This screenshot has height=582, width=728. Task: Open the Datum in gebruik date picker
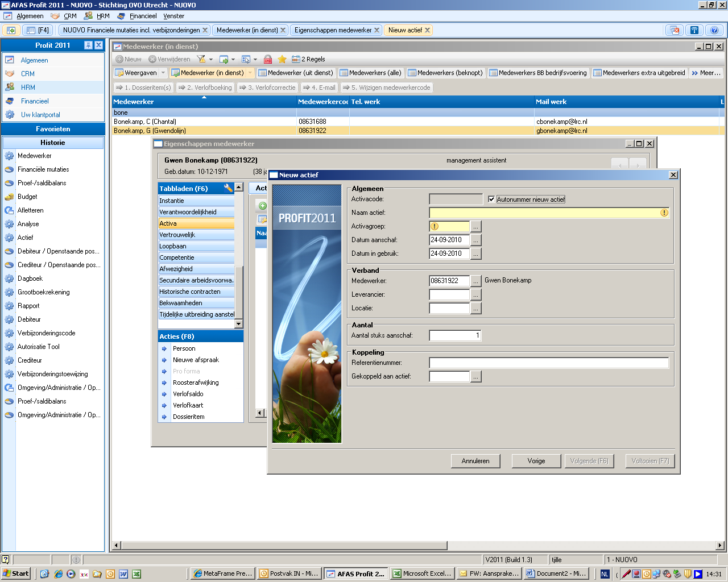coord(476,253)
